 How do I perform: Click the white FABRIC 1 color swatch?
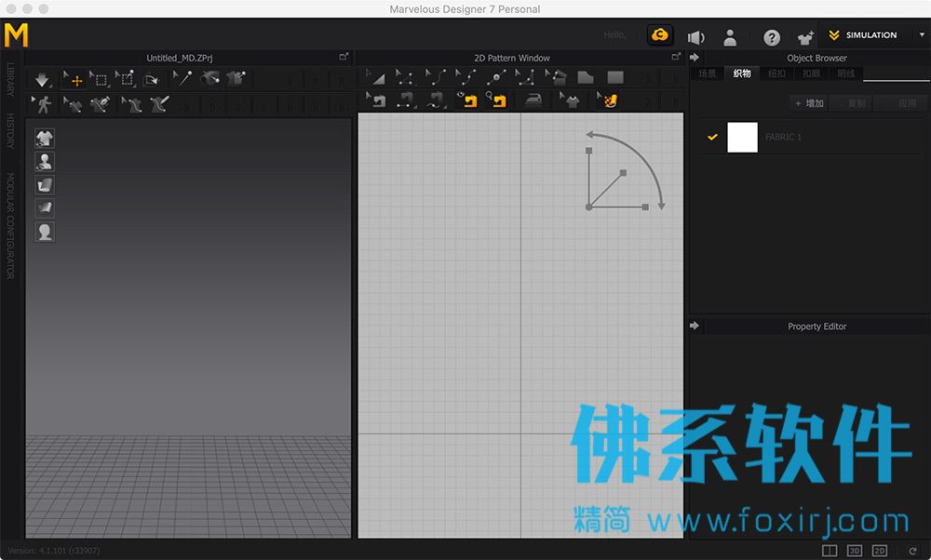(x=742, y=138)
